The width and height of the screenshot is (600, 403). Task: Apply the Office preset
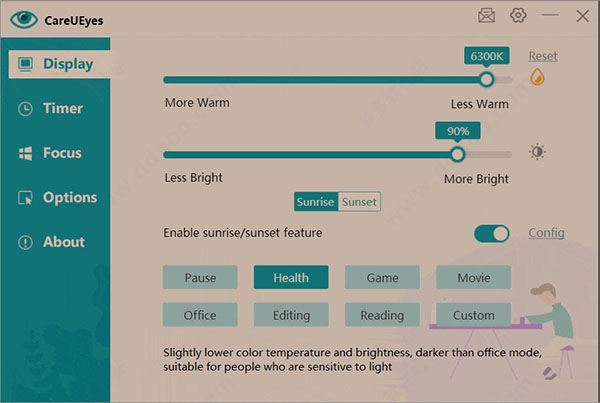200,315
